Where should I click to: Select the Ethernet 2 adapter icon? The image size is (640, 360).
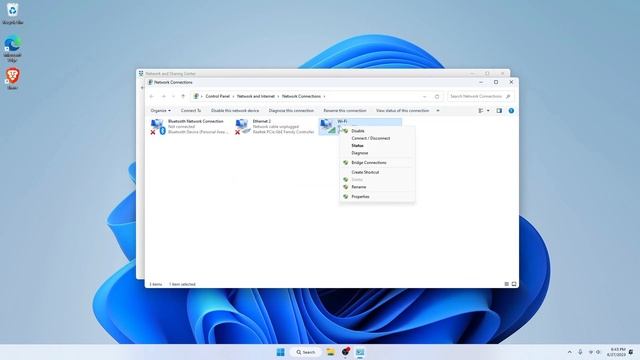click(x=242, y=127)
